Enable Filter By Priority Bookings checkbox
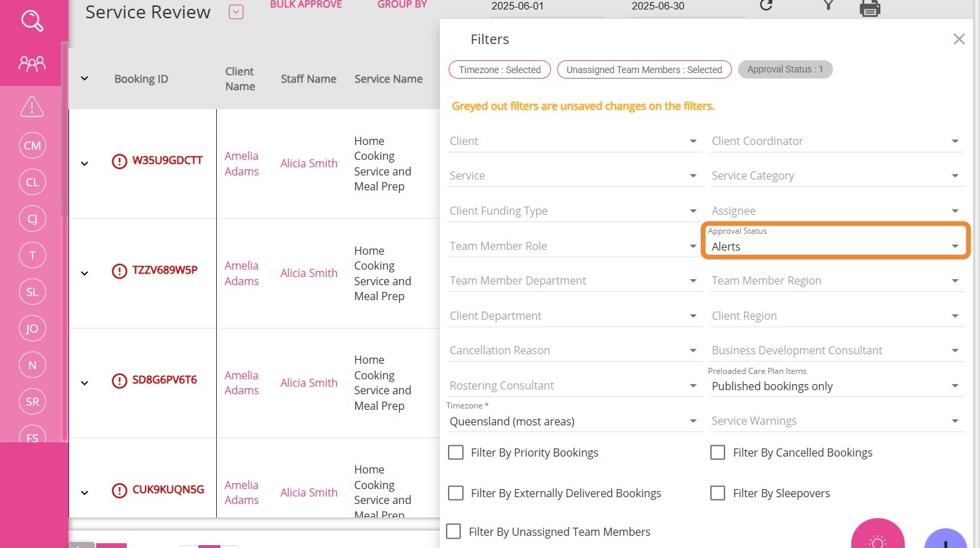 point(455,452)
